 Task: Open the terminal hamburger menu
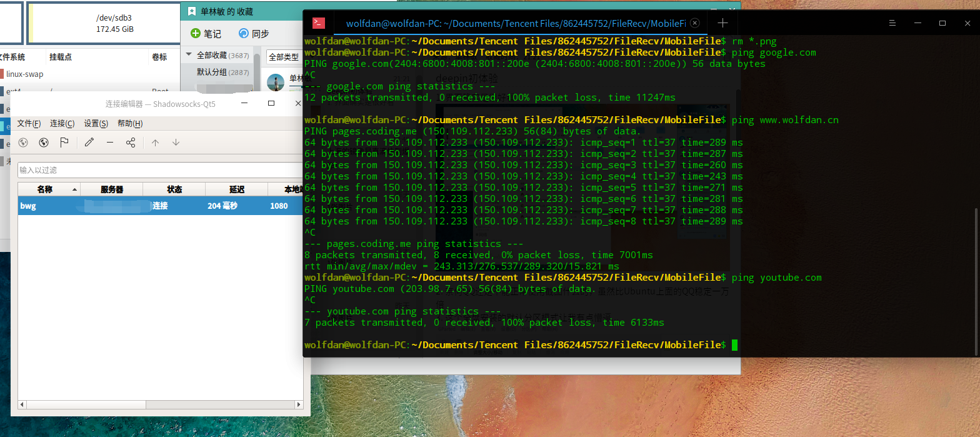point(892,23)
